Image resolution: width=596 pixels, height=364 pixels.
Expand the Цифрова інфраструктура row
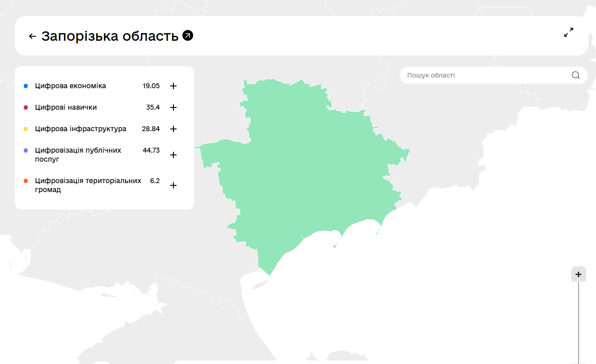(x=173, y=129)
